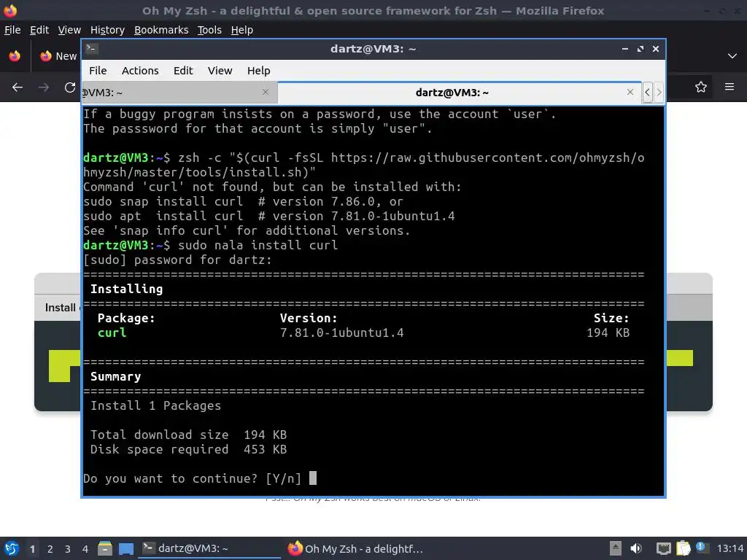Open Firefox Tools menu
Viewport: 747px width, 560px height.
(x=209, y=30)
